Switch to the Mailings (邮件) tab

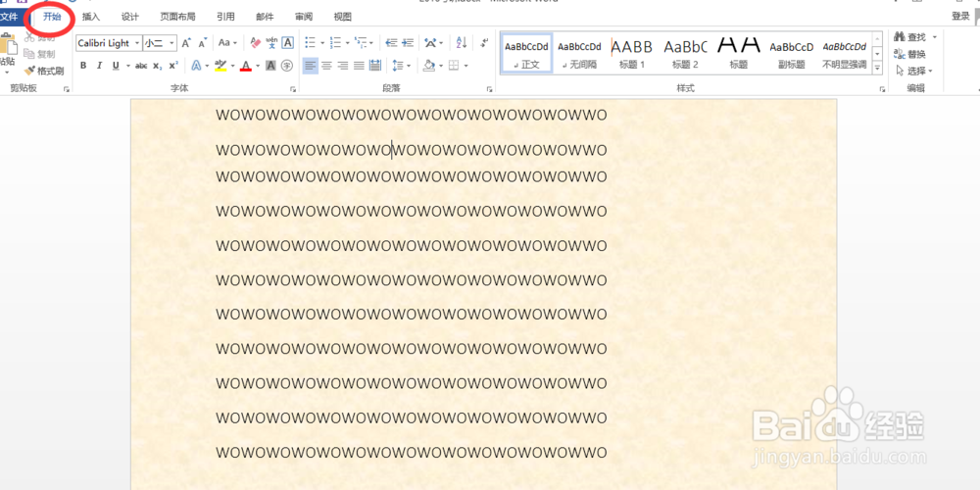[265, 17]
